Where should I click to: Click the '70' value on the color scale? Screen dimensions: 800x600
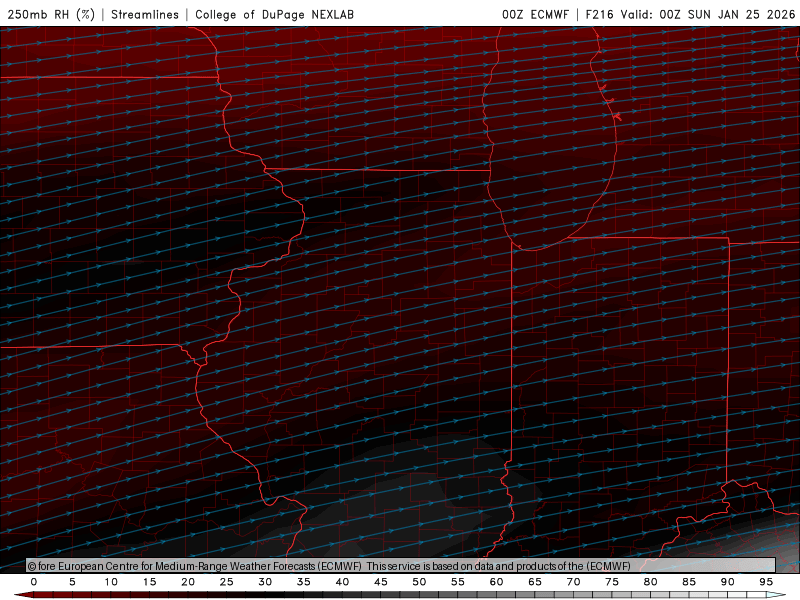[x=573, y=582]
